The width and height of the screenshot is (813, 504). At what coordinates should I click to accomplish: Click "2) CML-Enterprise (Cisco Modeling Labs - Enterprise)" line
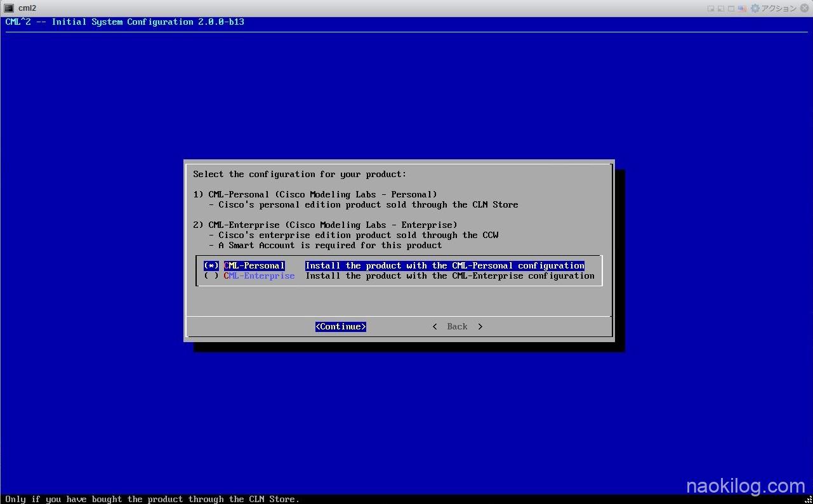coord(325,225)
